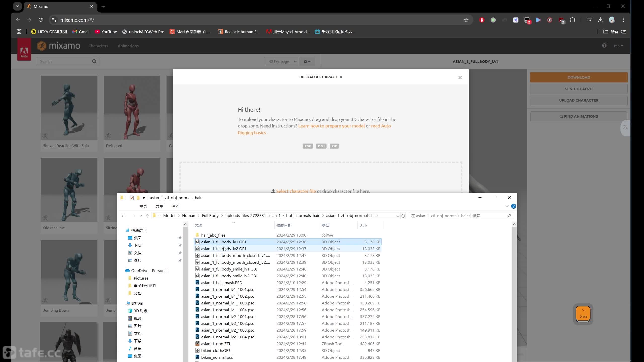Open Explorer 共享 ribbon tab
The image size is (644, 362).
[159, 206]
